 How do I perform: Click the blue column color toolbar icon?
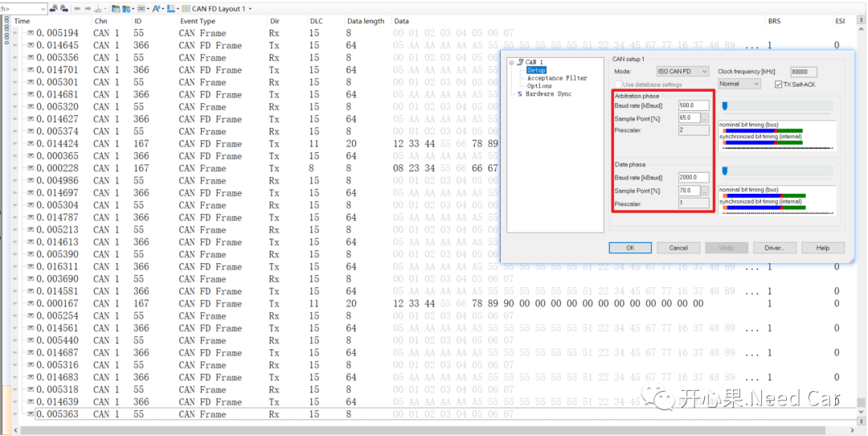(171, 8)
